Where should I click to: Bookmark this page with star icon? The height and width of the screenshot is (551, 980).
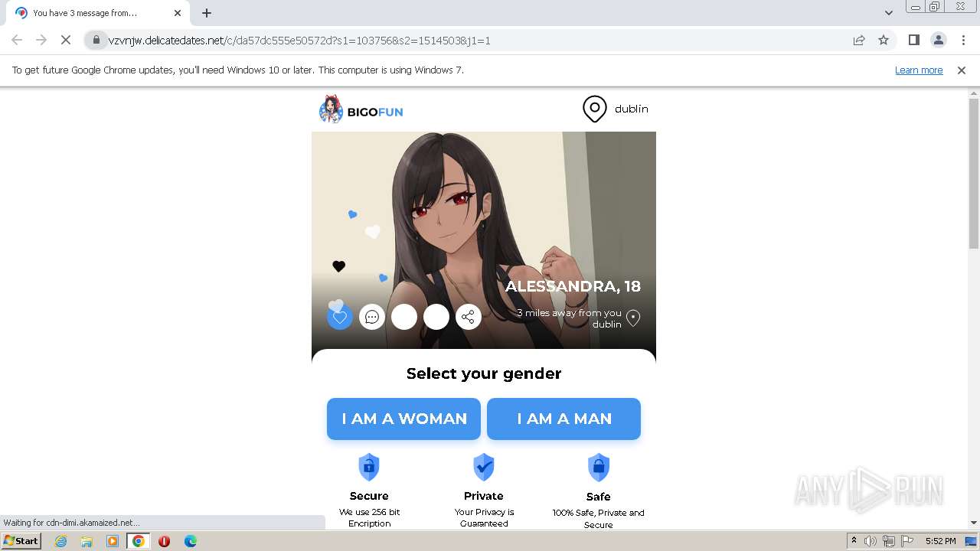click(884, 40)
